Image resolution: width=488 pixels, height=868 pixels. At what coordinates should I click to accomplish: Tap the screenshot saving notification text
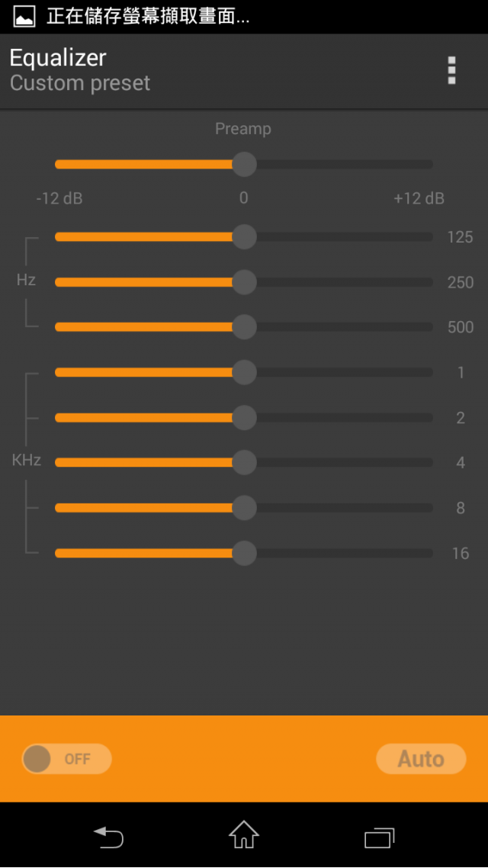pos(148,17)
